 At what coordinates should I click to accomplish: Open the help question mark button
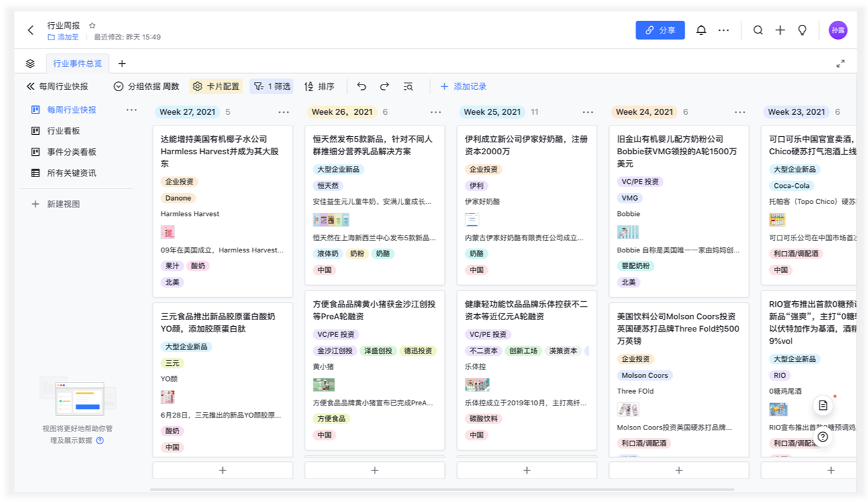tap(822, 436)
